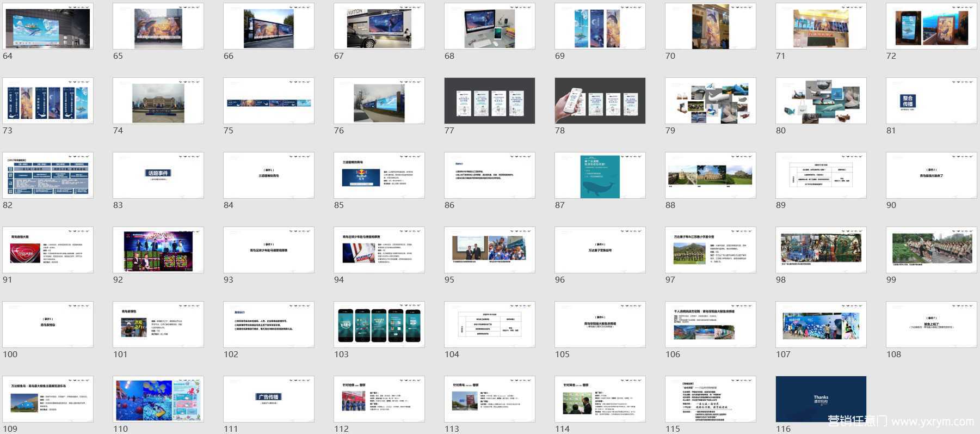
Task: Click slide 87 teal whale thumbnail
Action: tap(600, 175)
